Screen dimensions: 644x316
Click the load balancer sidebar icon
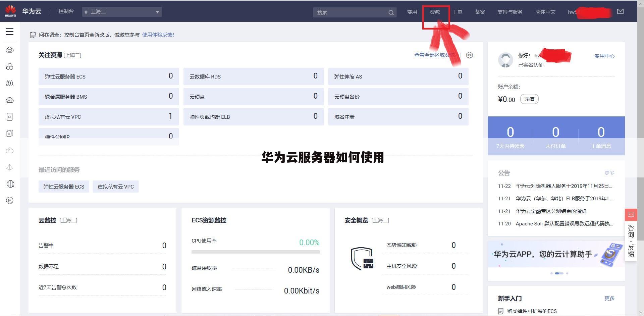(x=10, y=167)
